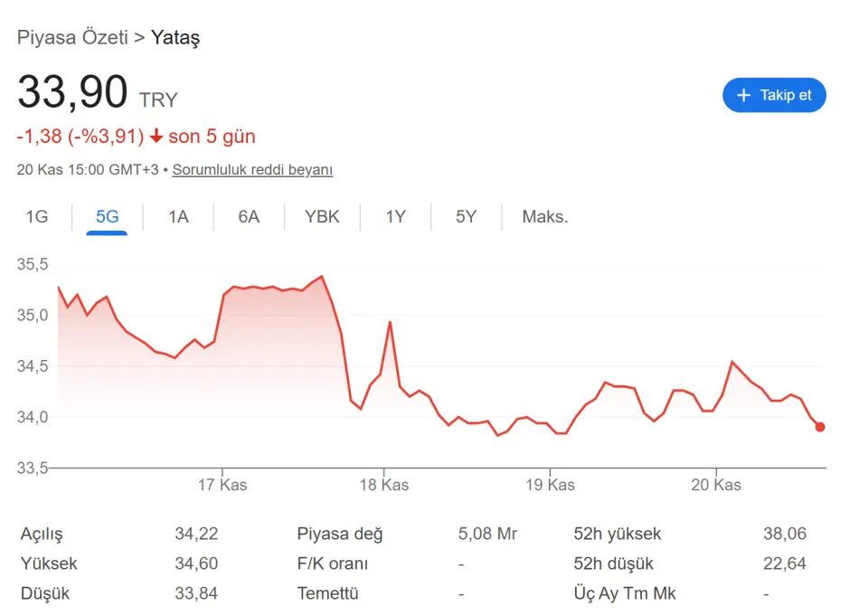Select the 5G time range tab
The height and width of the screenshot is (616, 868).
click(107, 217)
